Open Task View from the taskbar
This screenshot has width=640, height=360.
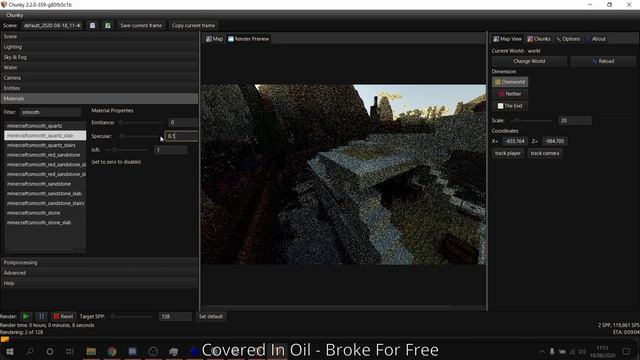(x=70, y=351)
